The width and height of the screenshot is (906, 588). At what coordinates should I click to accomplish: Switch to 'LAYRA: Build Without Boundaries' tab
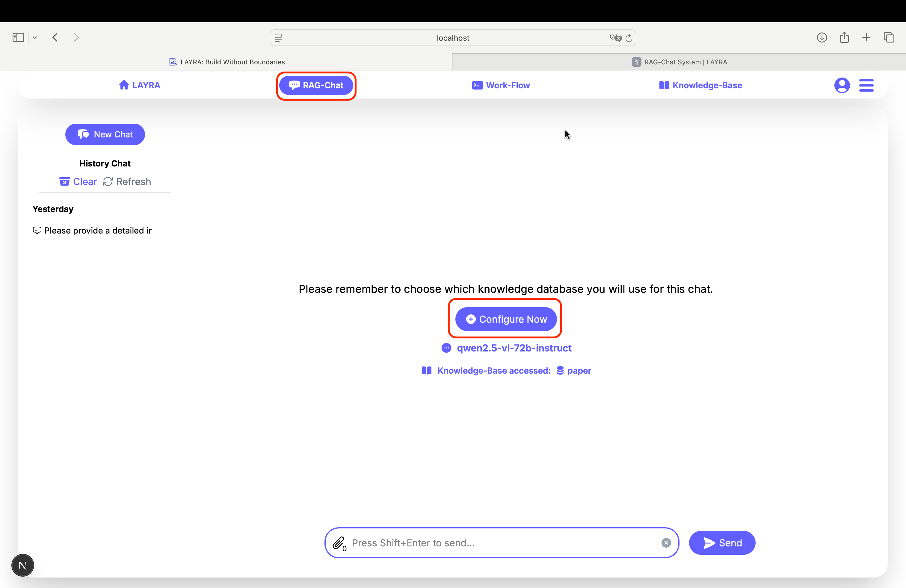coord(226,62)
